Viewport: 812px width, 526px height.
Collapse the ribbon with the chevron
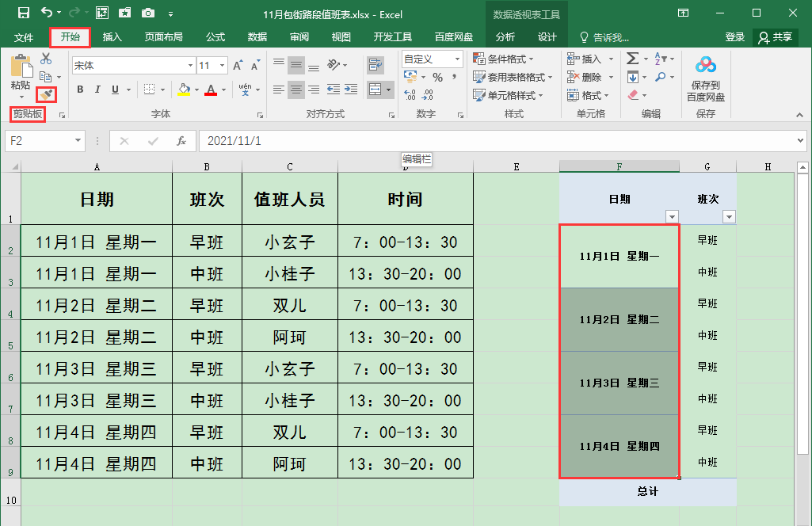tap(799, 115)
